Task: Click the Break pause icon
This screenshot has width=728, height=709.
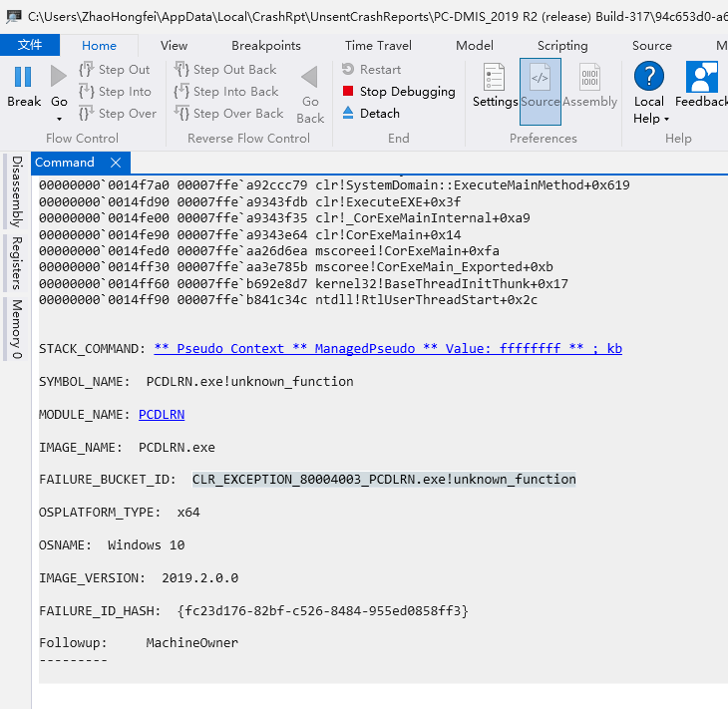Action: pyautogui.click(x=23, y=77)
